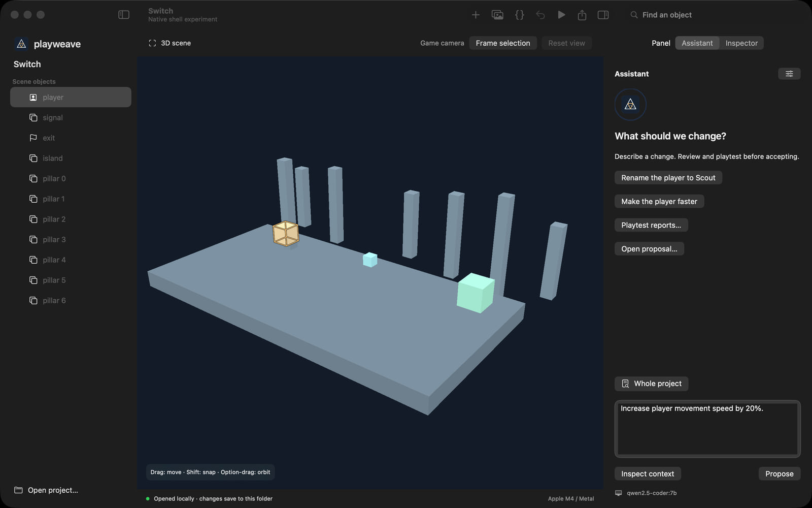The width and height of the screenshot is (812, 508).
Task: Select the exit flag object
Action: [x=71, y=138]
